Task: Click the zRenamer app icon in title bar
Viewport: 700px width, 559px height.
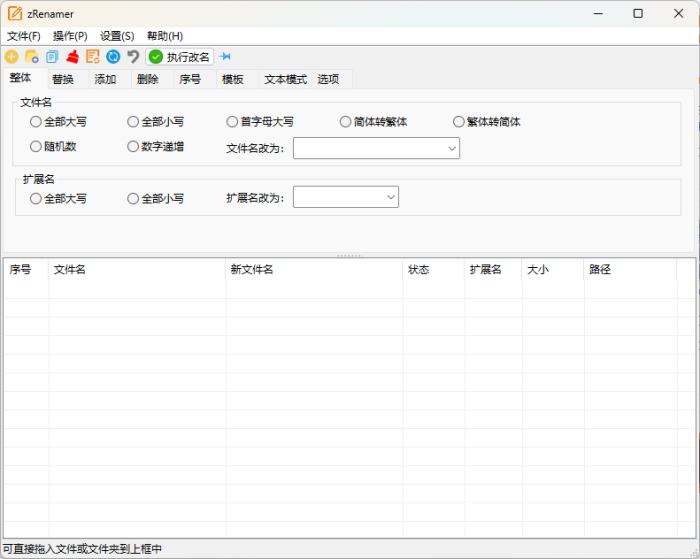Action: click(x=15, y=13)
